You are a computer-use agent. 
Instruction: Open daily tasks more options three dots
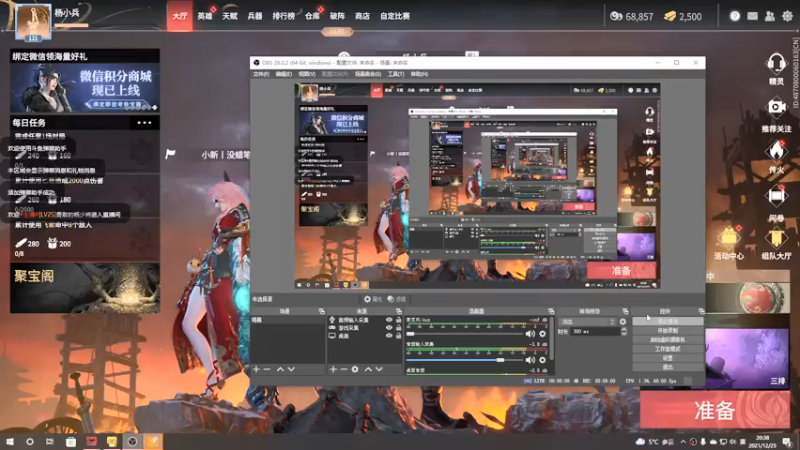tap(144, 122)
